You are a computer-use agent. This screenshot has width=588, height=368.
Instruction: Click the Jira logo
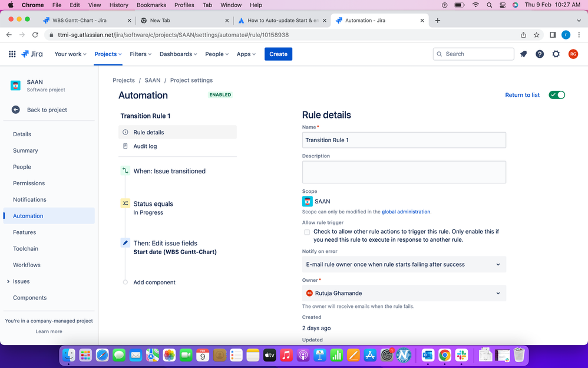[32, 54]
